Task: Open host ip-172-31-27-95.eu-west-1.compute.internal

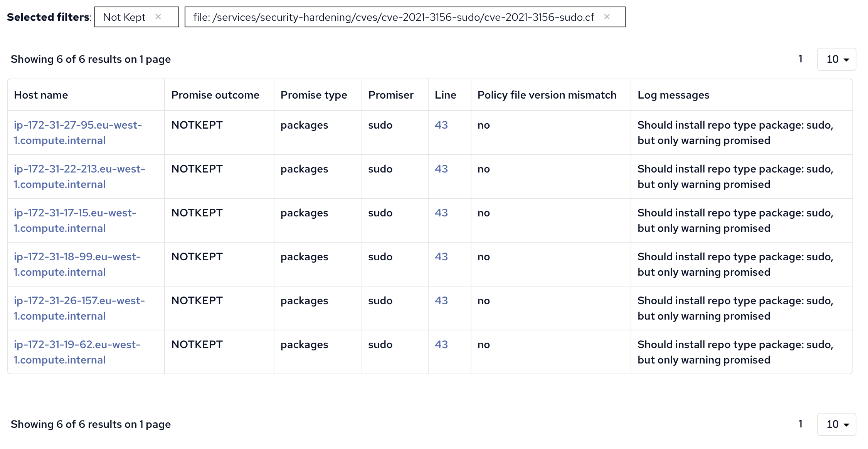Action: click(x=78, y=133)
